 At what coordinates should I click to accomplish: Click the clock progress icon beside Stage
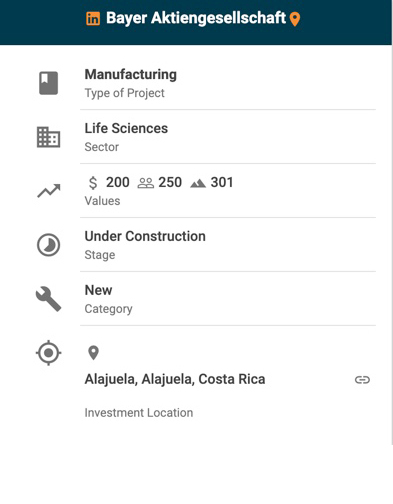[x=49, y=245]
